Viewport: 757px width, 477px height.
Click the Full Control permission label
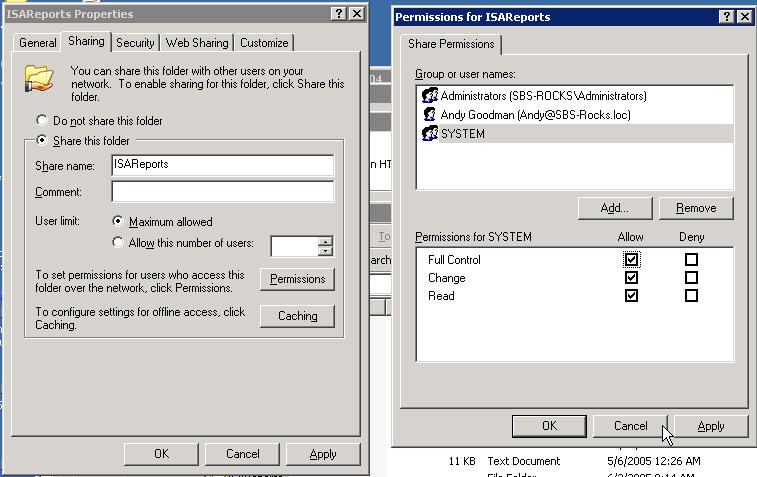click(454, 260)
